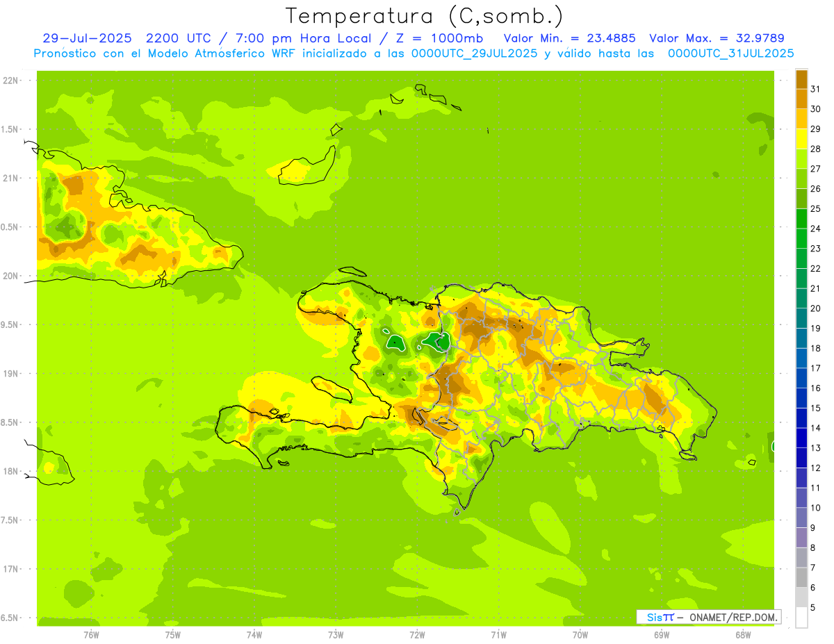Click the legend value 5
Viewport: 834px width, 644px height.
(x=813, y=607)
